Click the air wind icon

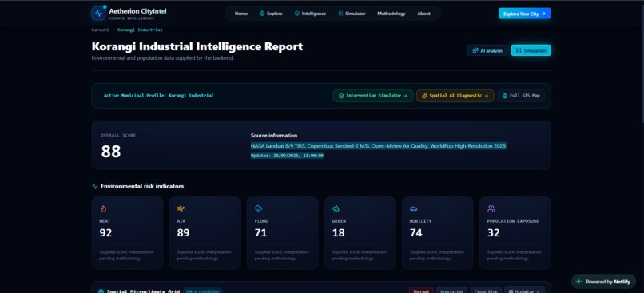click(x=181, y=208)
